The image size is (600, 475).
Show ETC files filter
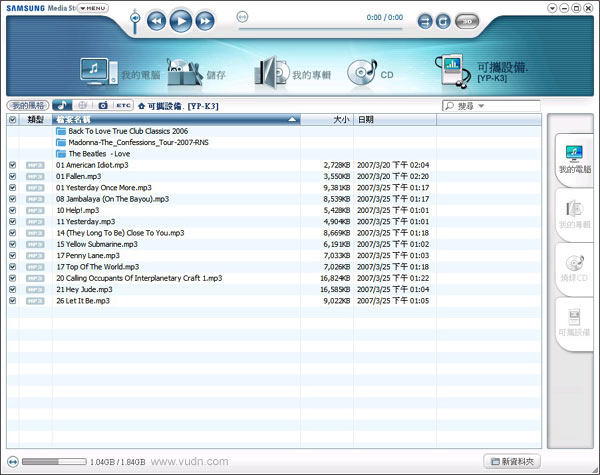123,105
